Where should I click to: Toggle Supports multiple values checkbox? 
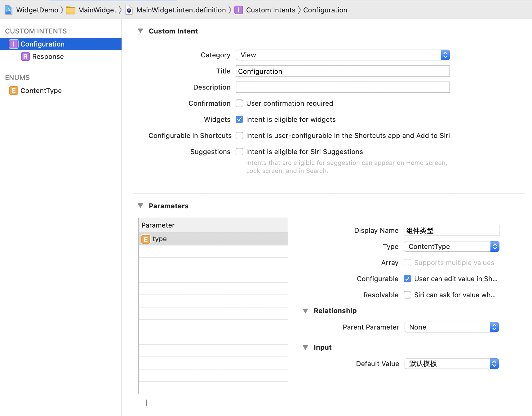pos(407,263)
